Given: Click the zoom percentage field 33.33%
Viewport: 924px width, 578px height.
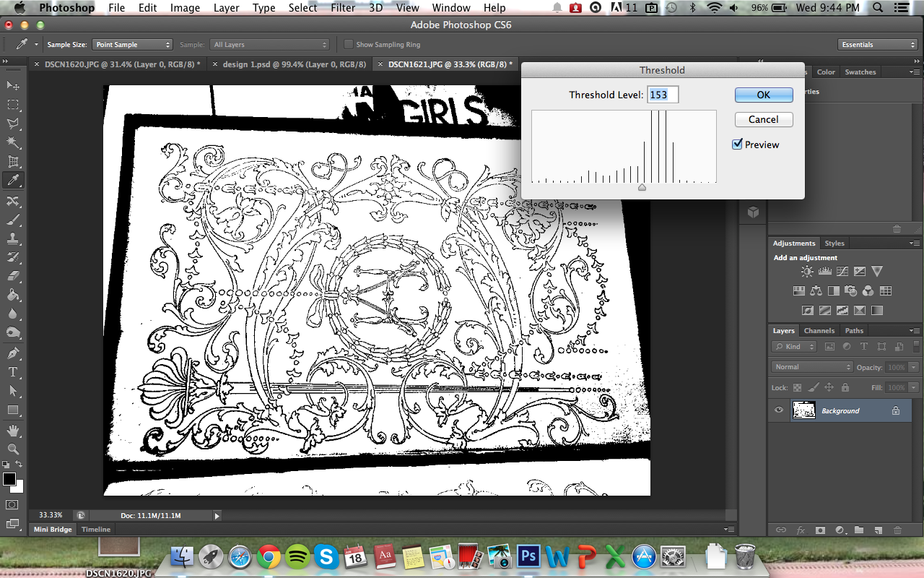Looking at the screenshot, I should tap(51, 515).
